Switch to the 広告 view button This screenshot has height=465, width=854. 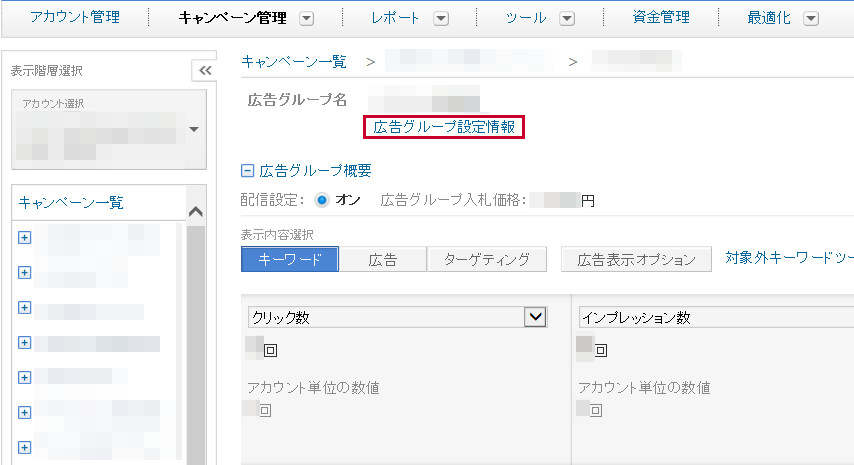click(382, 259)
